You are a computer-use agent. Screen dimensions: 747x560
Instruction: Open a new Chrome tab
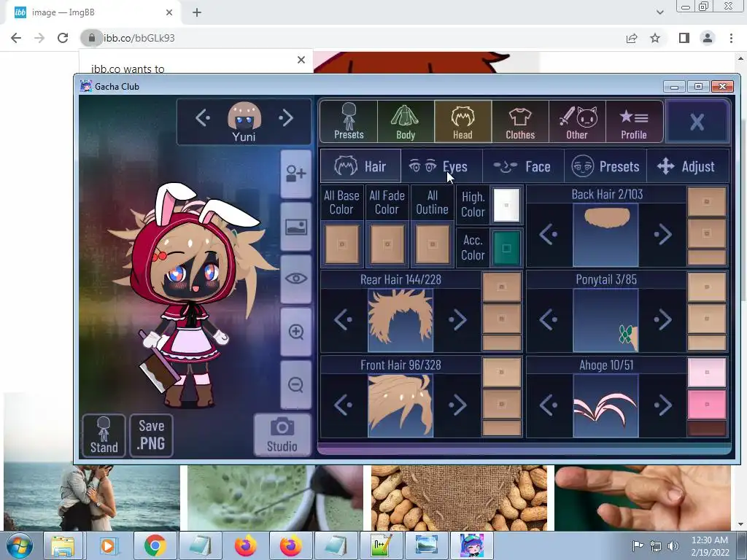click(197, 12)
